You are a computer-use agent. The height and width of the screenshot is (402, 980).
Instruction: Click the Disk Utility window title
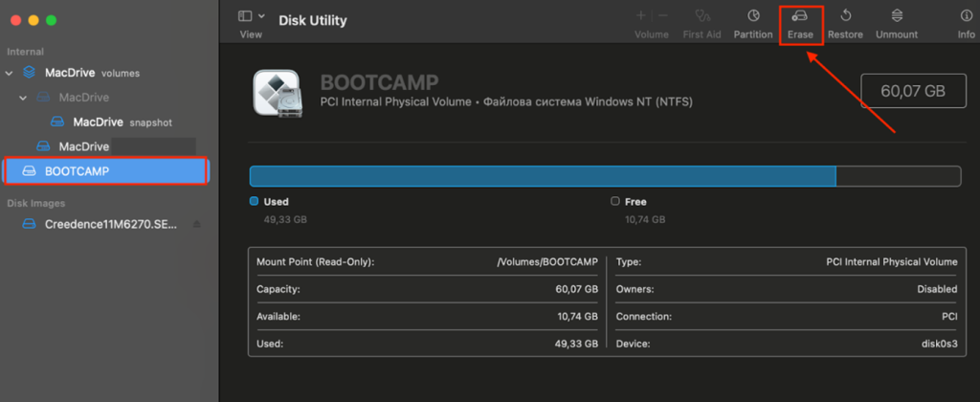point(313,21)
